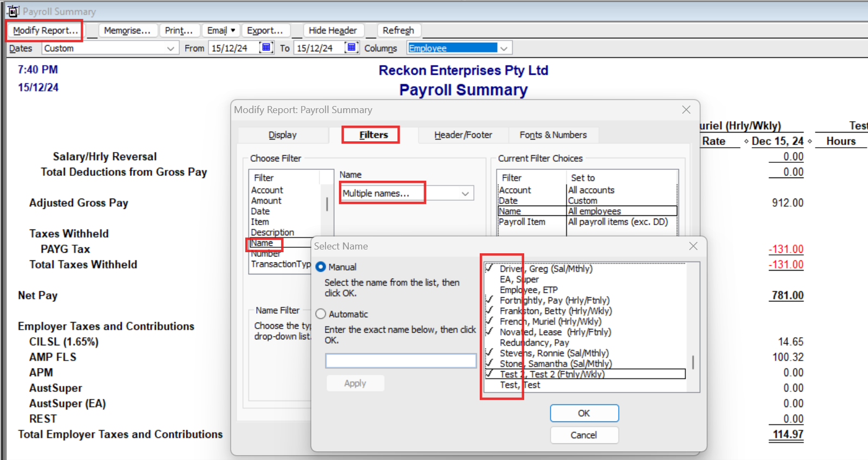The height and width of the screenshot is (460, 868).
Task: Toggle checkmark for Stevens, Ronnie (Sal/Mthly)
Action: tap(490, 353)
